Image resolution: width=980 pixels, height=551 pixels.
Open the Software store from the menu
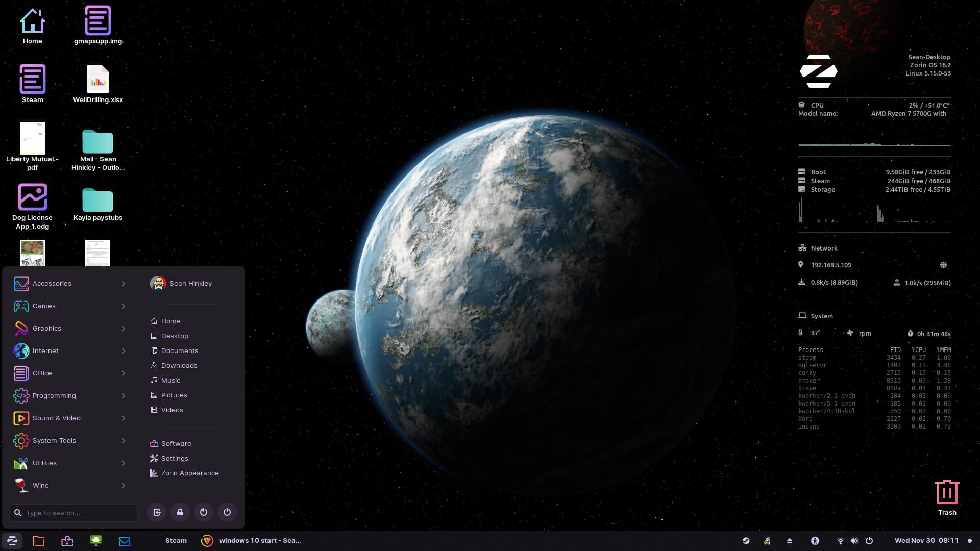(x=176, y=443)
